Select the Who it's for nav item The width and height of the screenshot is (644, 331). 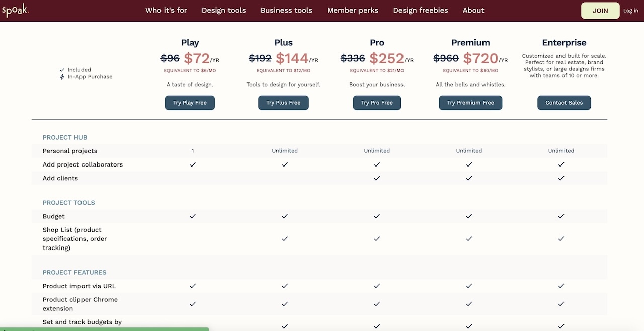coord(166,10)
